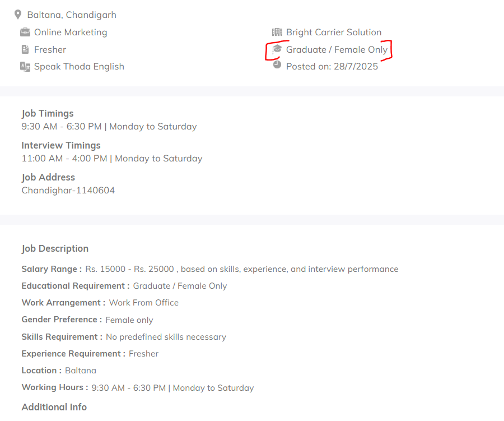Viewport: 504px width, 421px height.
Task: Click the Posted on: 28/7/2025 text
Action: (x=332, y=67)
